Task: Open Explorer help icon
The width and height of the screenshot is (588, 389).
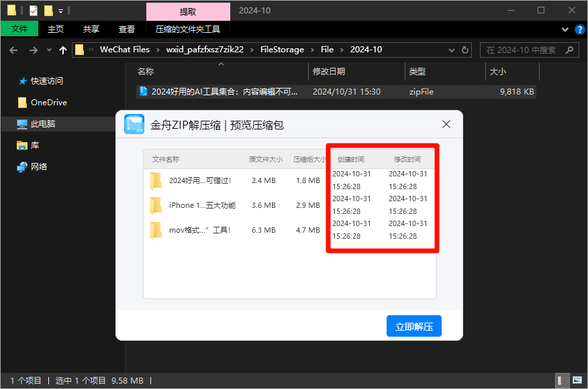Action: tap(580, 30)
